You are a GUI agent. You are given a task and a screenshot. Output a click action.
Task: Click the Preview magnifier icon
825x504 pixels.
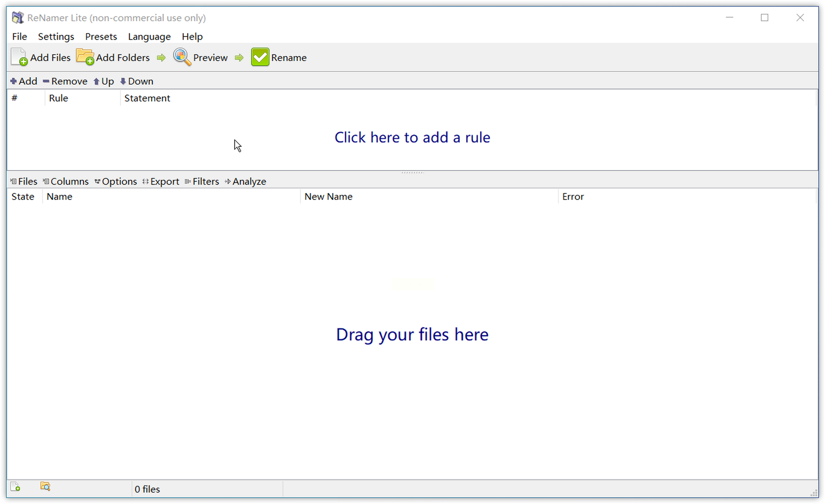coord(182,57)
